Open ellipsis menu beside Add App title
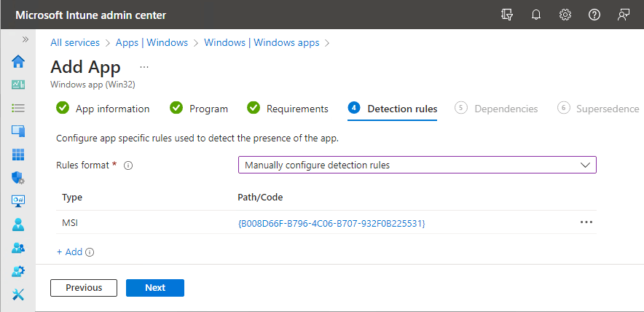This screenshot has height=312, width=644. [x=144, y=67]
